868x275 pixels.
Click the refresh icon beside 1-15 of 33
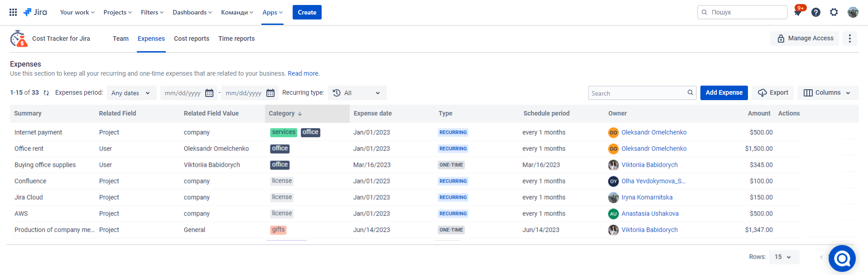46,93
